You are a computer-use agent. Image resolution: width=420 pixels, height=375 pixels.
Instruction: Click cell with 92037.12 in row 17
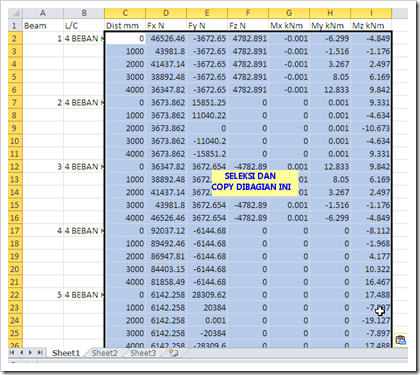(166, 230)
